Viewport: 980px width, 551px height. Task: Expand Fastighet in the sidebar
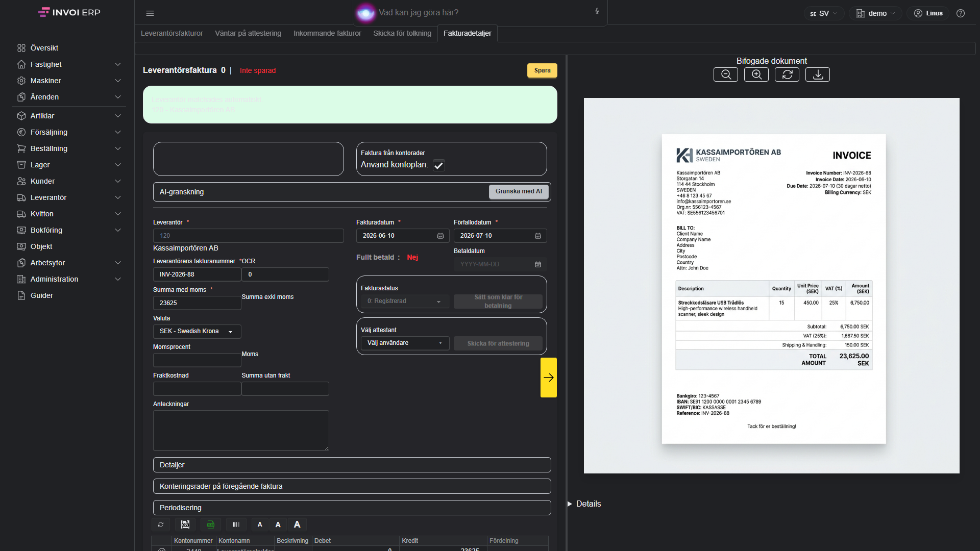tap(69, 64)
